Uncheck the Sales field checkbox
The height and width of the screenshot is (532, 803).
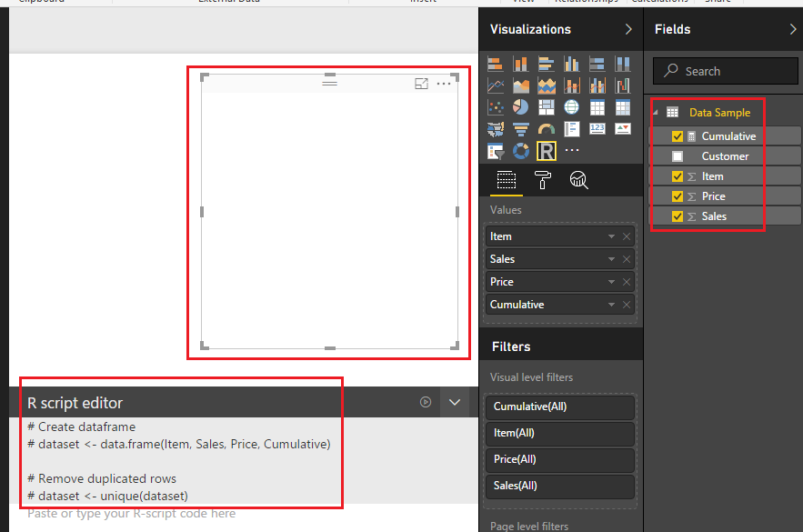[678, 216]
